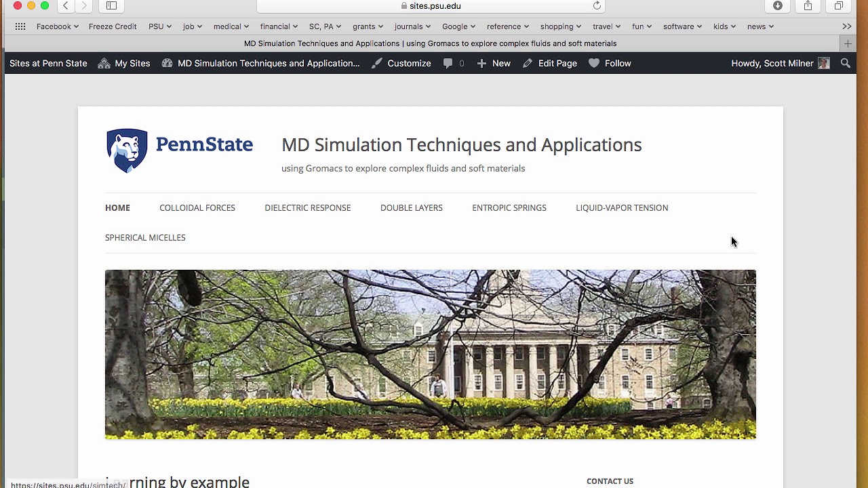This screenshot has height=488, width=868.
Task: Select the MD Simulation browser tab
Action: [x=431, y=43]
